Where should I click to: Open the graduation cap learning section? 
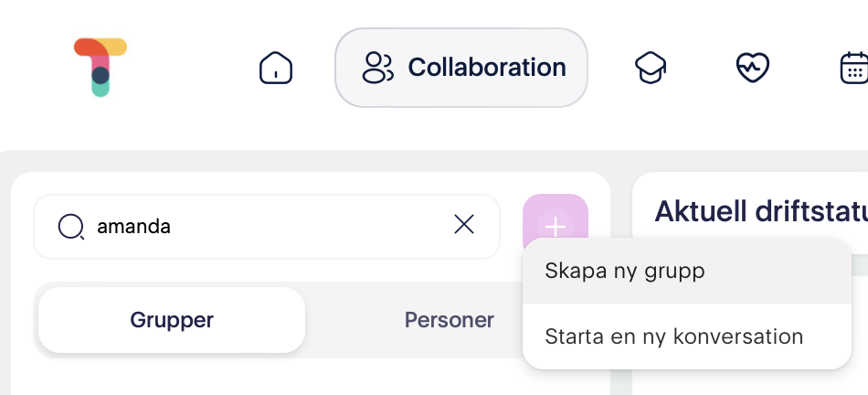(x=651, y=68)
